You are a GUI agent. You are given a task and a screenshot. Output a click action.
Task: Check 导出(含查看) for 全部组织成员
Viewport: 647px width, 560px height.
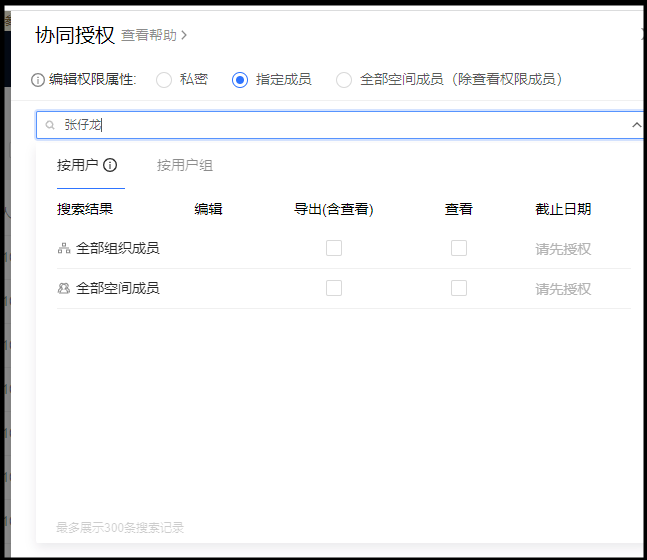click(x=334, y=248)
